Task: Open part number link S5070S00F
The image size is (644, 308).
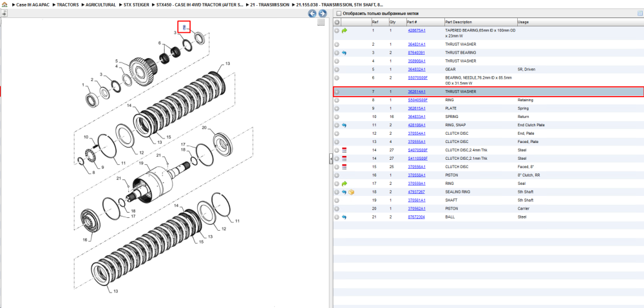Action: (x=417, y=77)
